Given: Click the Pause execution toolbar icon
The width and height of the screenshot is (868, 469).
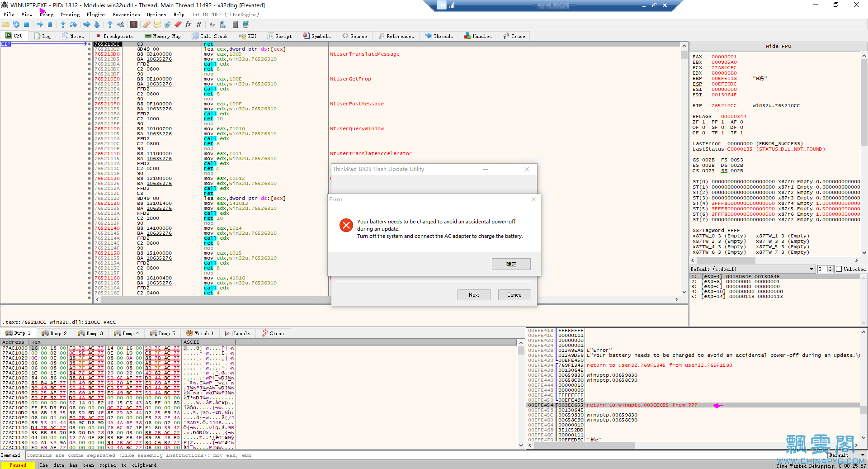Looking at the screenshot, I should pos(50,24).
